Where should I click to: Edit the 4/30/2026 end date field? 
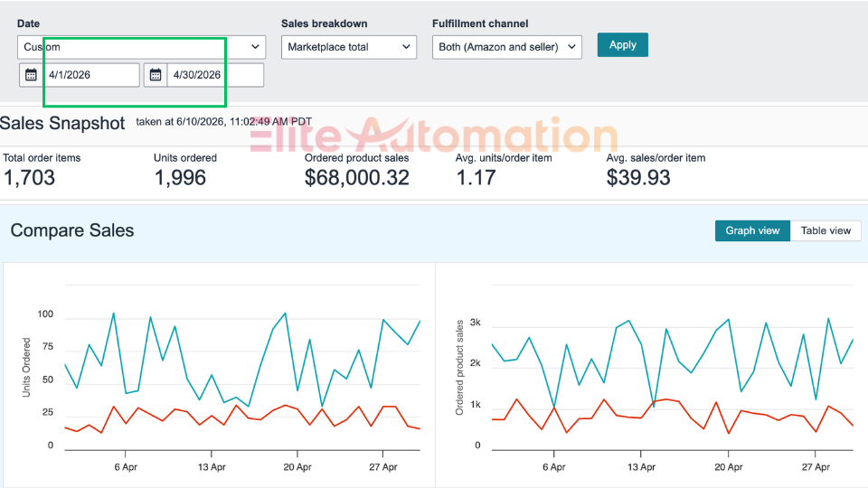[215, 75]
